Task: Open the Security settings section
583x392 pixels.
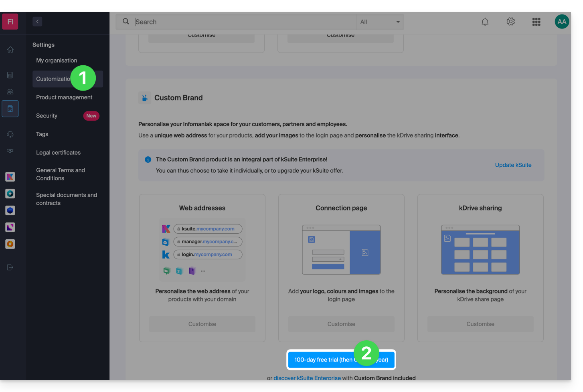Action: point(47,116)
